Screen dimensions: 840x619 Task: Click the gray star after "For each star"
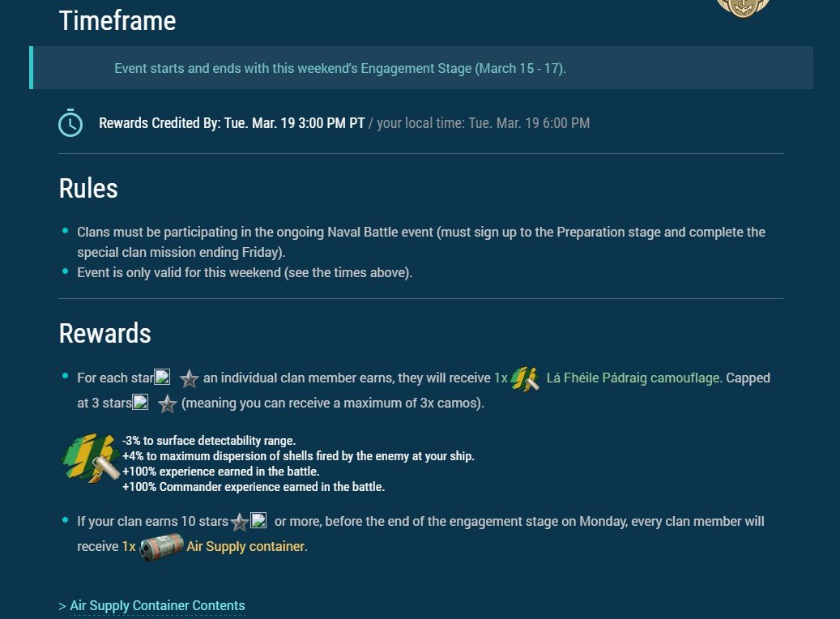(x=190, y=378)
